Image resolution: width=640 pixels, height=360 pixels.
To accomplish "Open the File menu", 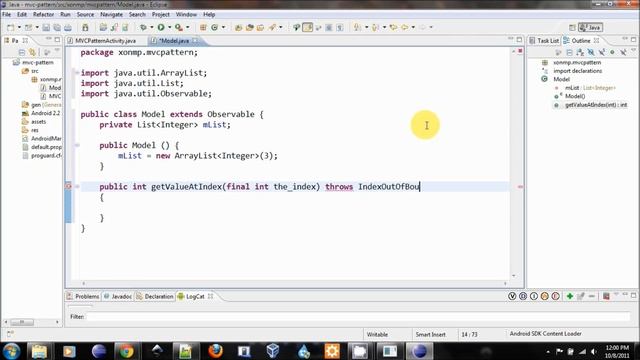I will point(7,14).
